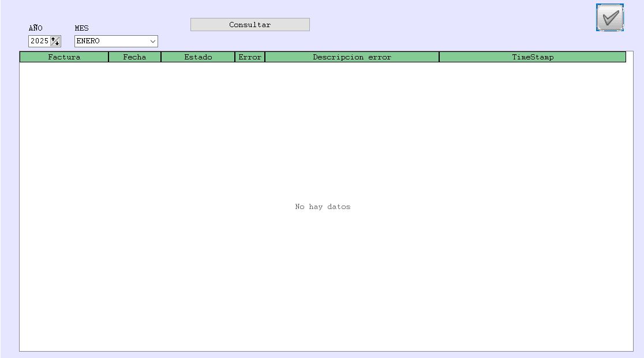Click the 'No hay datos' message
This screenshot has height=358, width=644.
(323, 207)
